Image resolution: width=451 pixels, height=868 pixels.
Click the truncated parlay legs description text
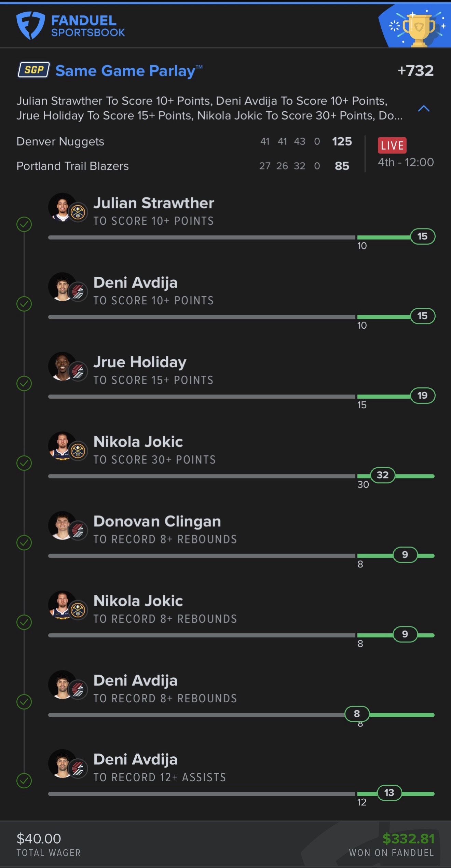[209, 108]
